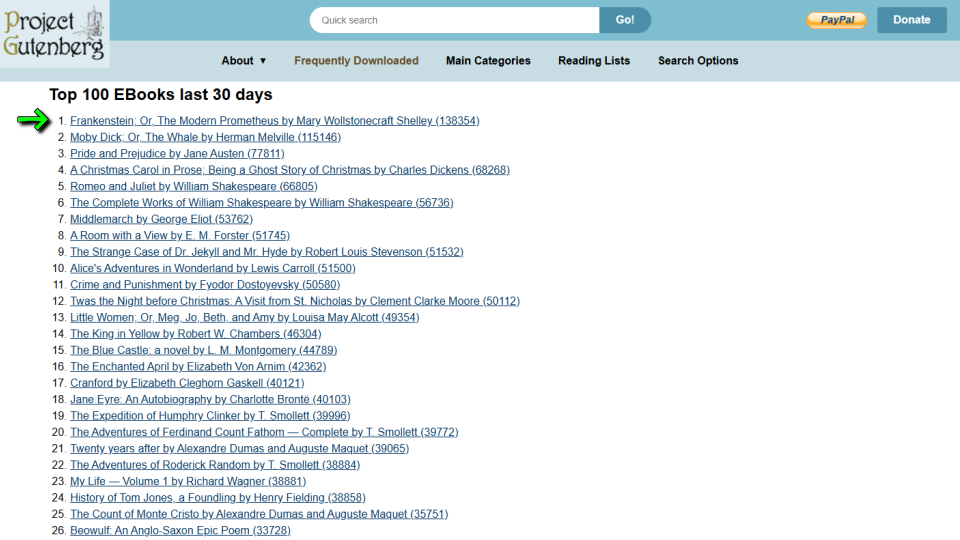Open Moby Dick by Herman Melville
Image resolution: width=960 pixels, height=540 pixels.
[x=205, y=137]
